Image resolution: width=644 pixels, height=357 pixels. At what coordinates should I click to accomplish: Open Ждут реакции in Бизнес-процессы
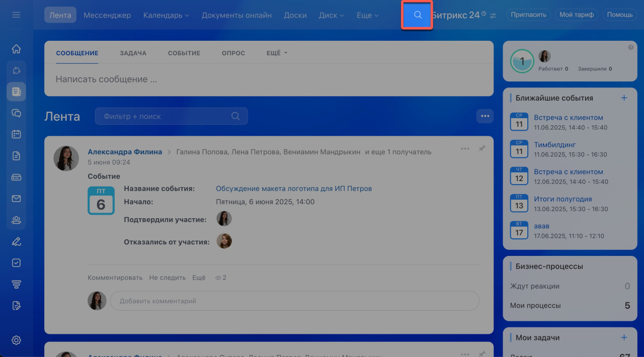pos(570,286)
